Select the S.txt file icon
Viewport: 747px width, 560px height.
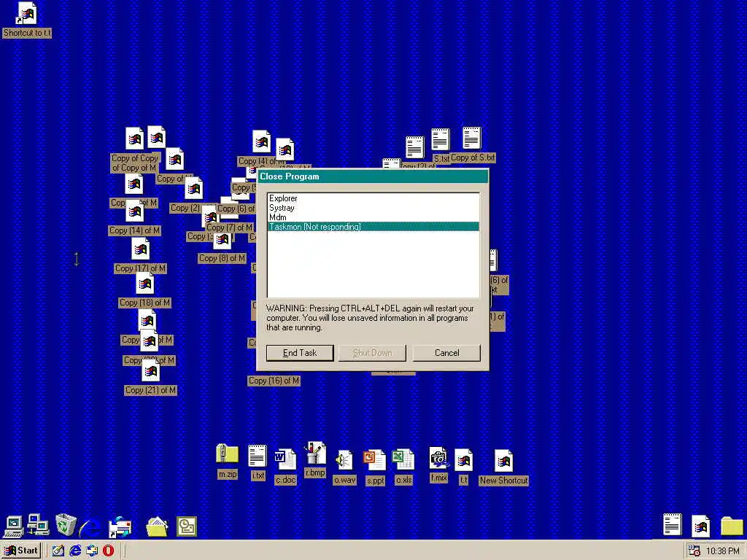440,139
